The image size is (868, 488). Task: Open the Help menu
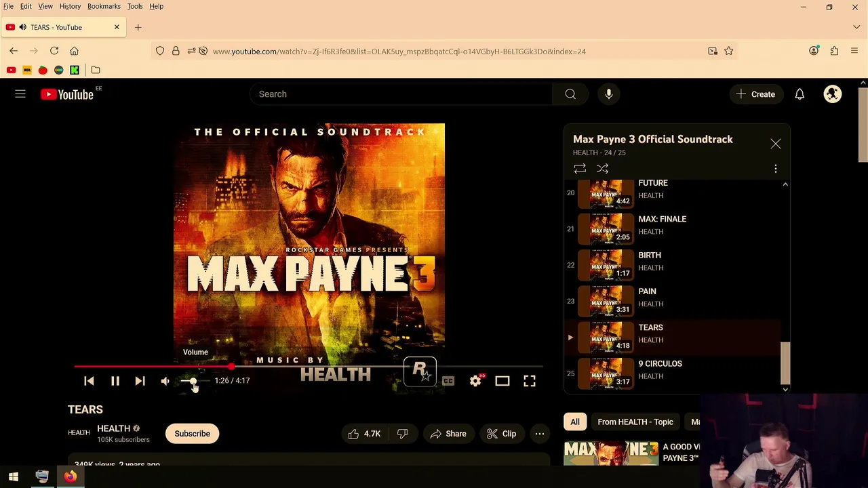click(x=156, y=6)
